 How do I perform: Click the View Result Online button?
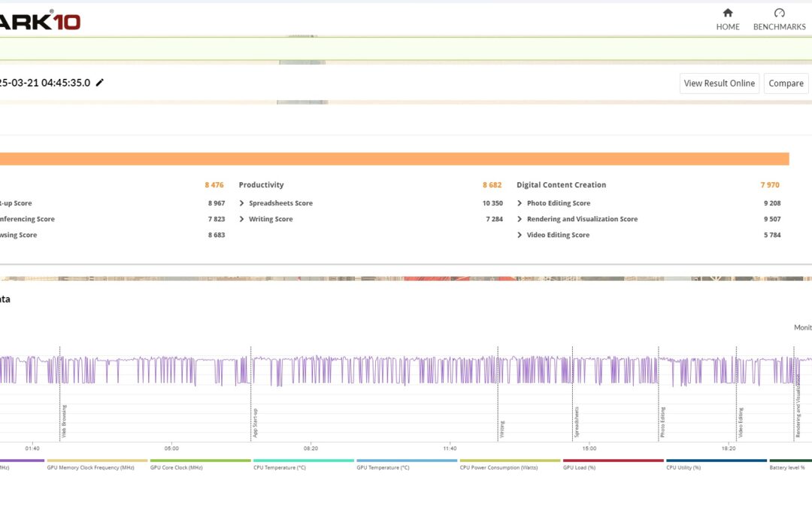(720, 84)
